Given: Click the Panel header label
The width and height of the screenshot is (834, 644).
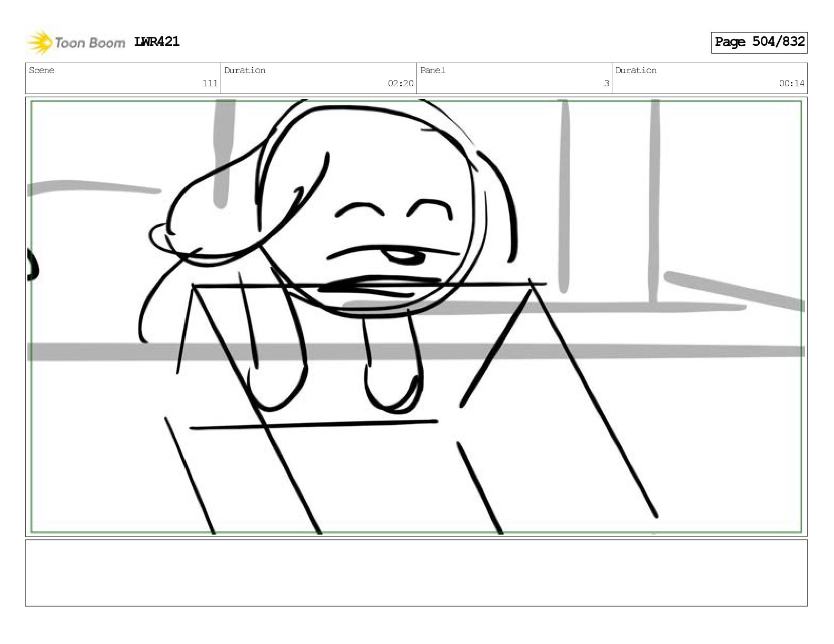Looking at the screenshot, I should (x=433, y=71).
